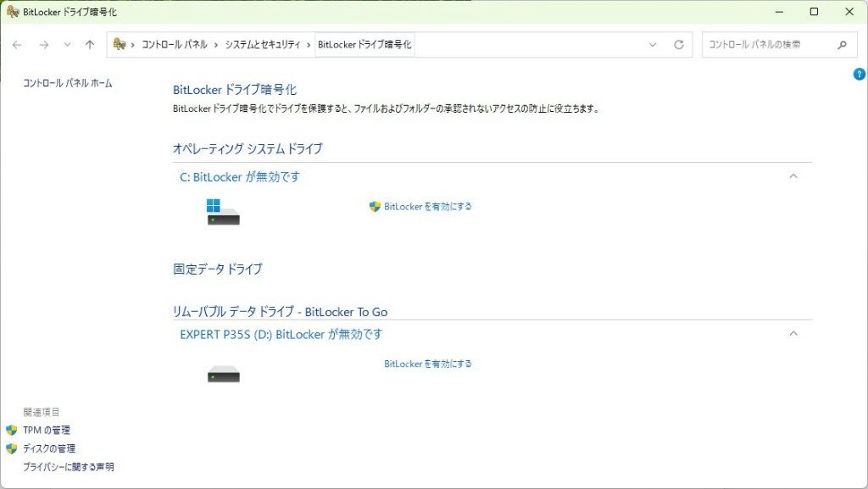Click shield icon next to ディスクの管理
The width and height of the screenshot is (868, 489).
pos(12,448)
